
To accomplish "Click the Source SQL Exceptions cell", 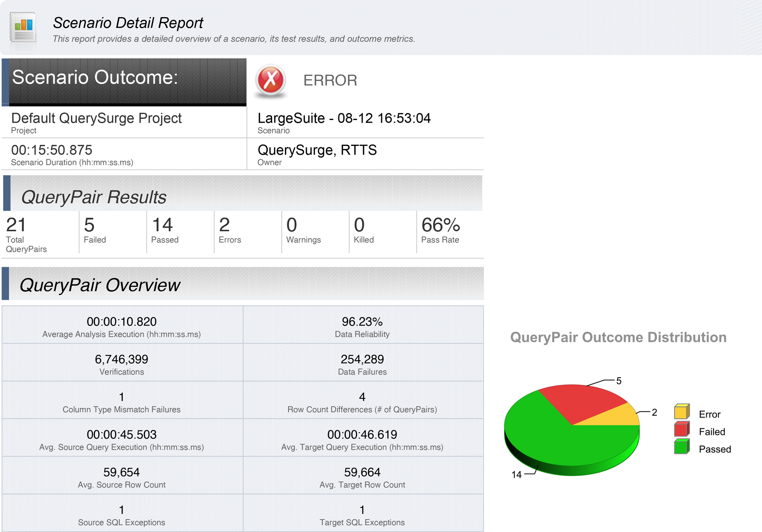I will (122, 514).
